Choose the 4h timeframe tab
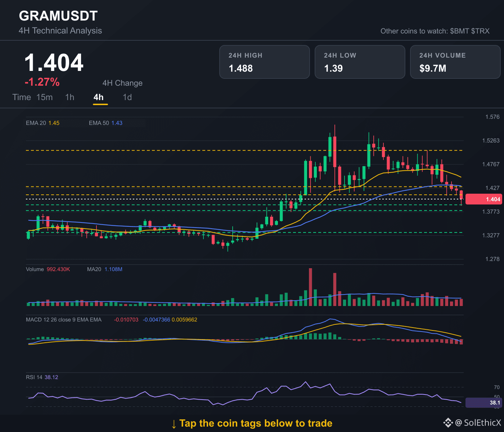The height and width of the screenshot is (432, 504). tap(99, 97)
